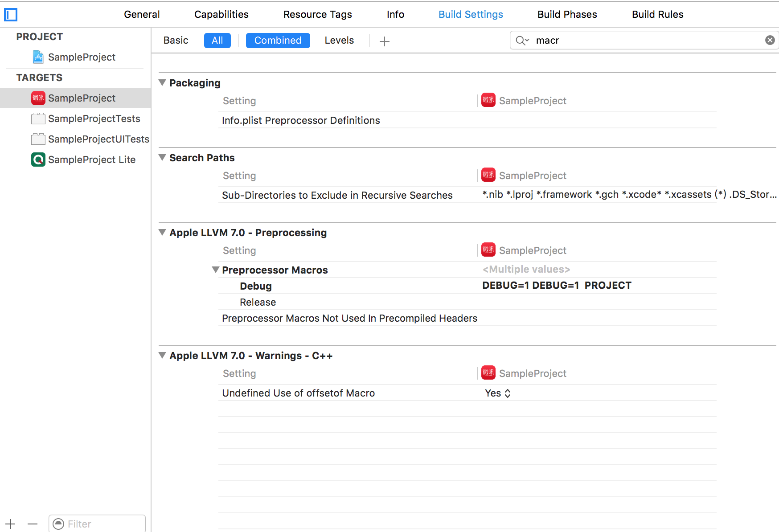Click the Search Paths column SampleProject icon
The width and height of the screenshot is (779, 532).
click(x=488, y=175)
